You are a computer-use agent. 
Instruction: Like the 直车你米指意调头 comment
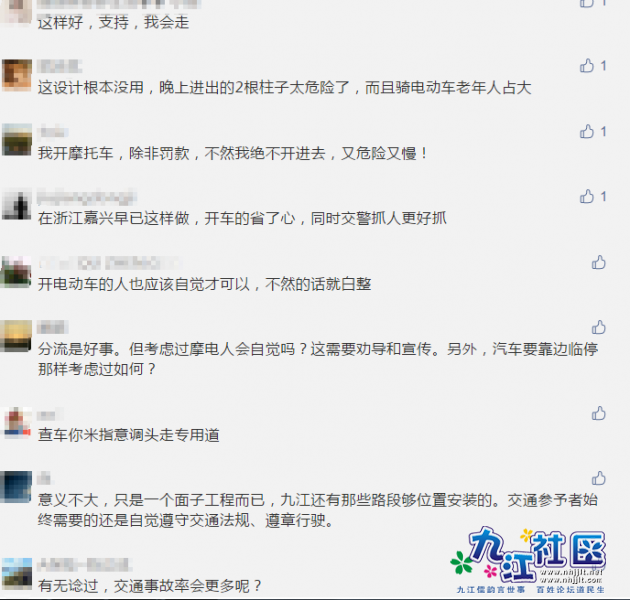click(x=598, y=414)
